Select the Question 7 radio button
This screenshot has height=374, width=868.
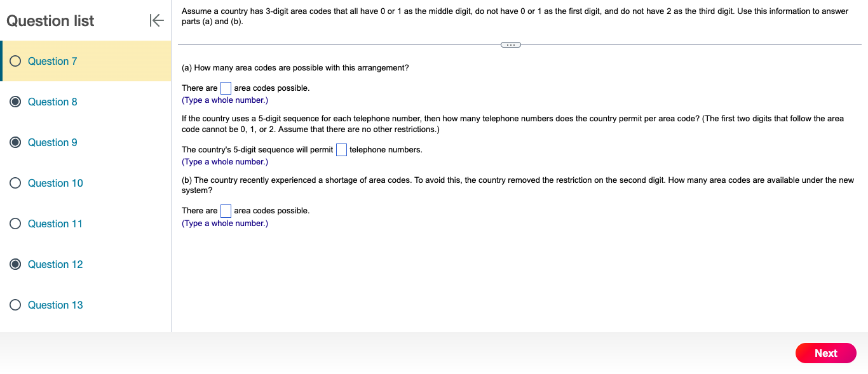coord(15,61)
